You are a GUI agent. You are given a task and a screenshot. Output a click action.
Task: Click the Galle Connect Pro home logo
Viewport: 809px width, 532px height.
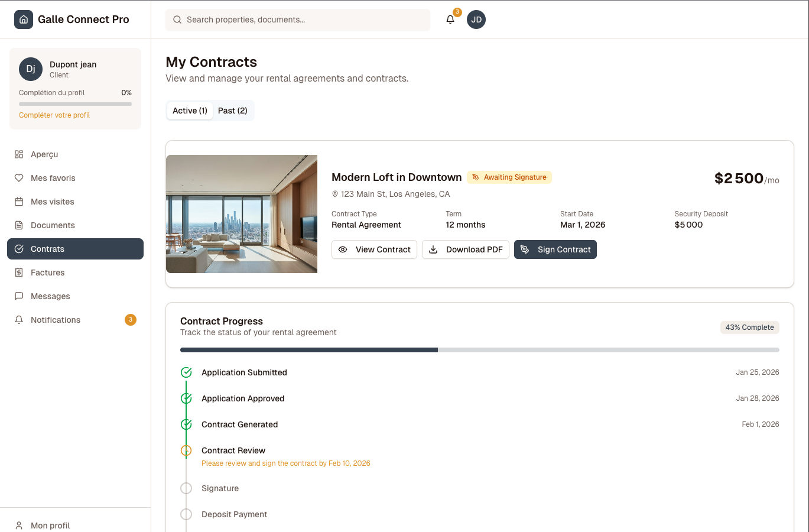[x=71, y=19]
